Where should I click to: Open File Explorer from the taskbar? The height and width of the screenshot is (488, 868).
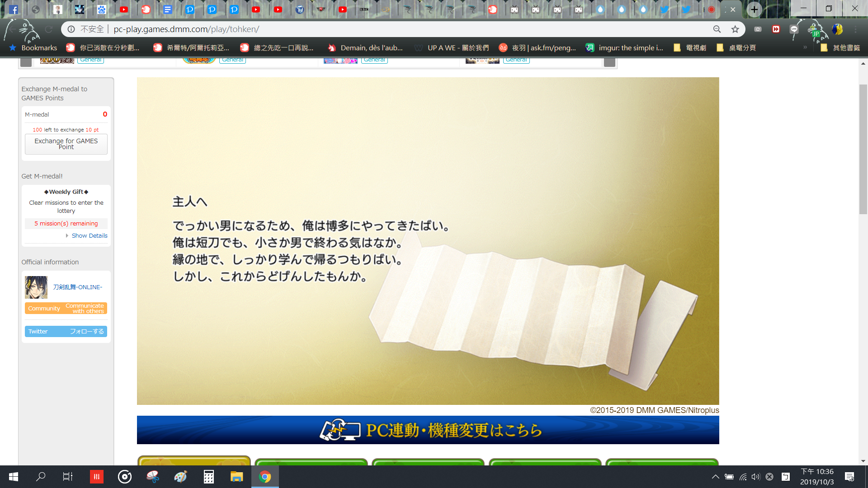[x=236, y=477]
